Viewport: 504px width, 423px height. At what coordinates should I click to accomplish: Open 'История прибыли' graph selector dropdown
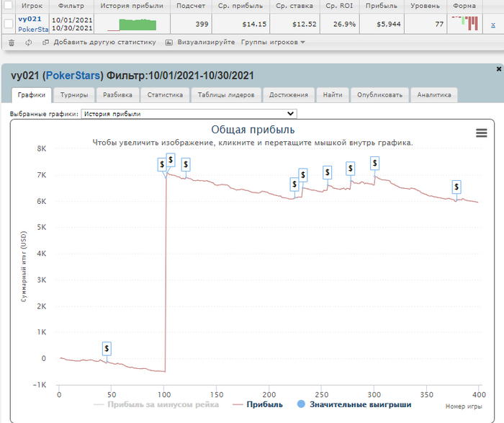[189, 114]
